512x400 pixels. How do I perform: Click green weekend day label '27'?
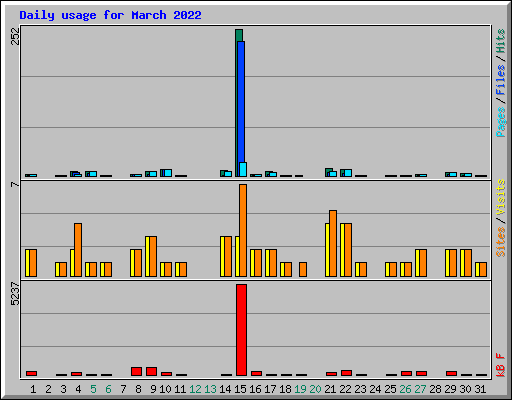(420, 389)
